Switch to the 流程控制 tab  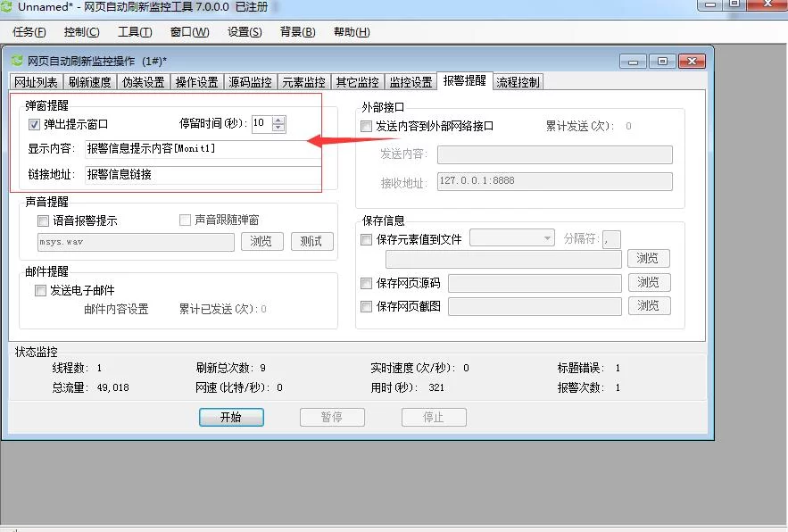coord(518,82)
